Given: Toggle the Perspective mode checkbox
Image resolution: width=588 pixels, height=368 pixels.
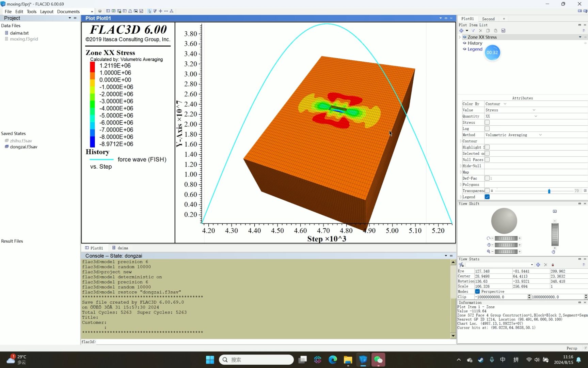Looking at the screenshot, I should point(477,292).
